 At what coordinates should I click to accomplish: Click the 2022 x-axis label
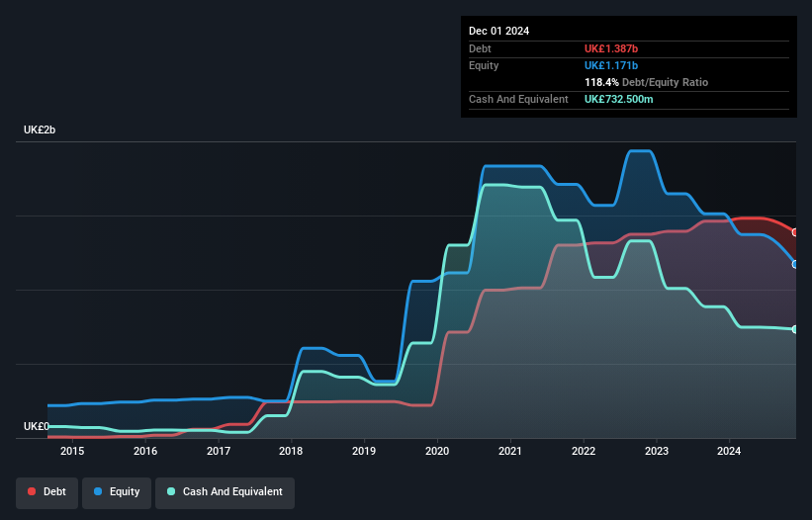584,451
